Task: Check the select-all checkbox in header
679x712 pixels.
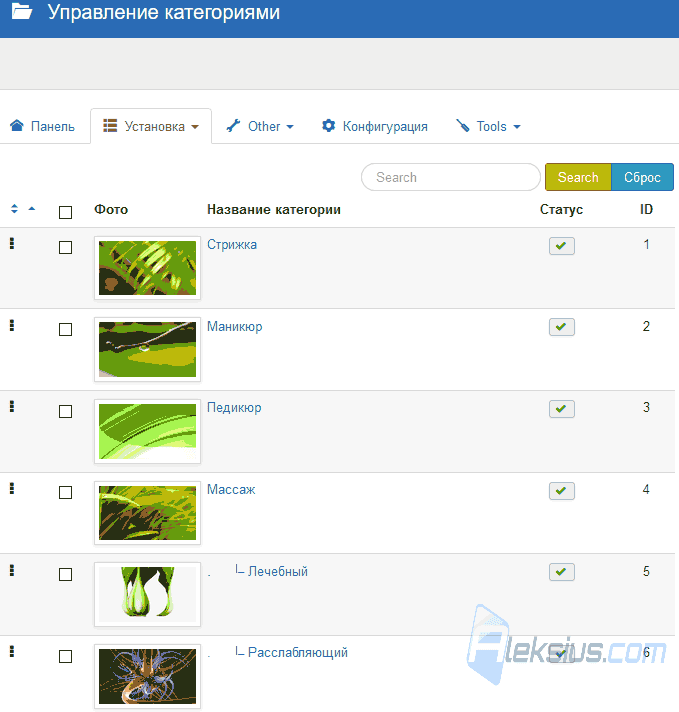Action: [x=65, y=212]
